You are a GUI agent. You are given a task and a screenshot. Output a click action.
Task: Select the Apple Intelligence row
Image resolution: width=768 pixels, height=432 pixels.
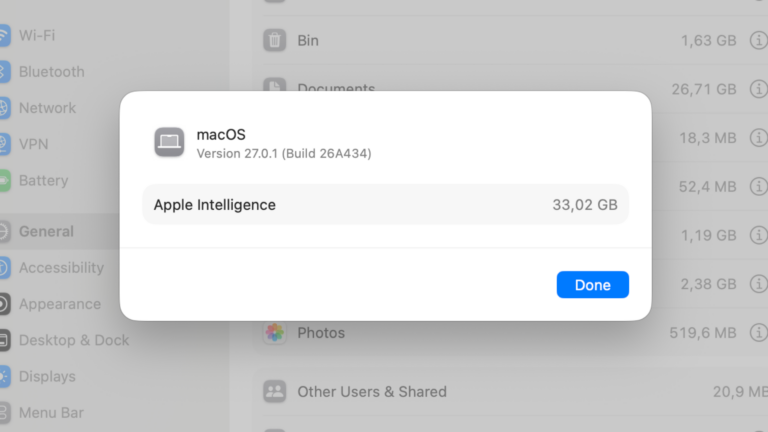pyautogui.click(x=385, y=205)
